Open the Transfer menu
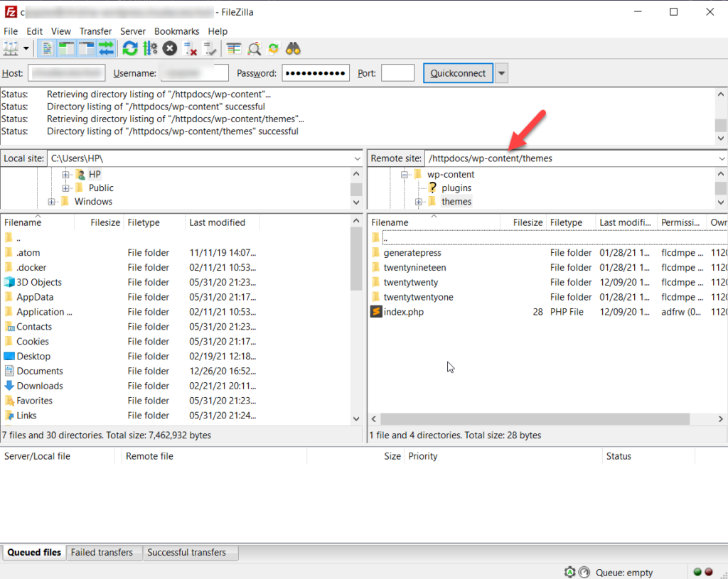 pos(95,31)
